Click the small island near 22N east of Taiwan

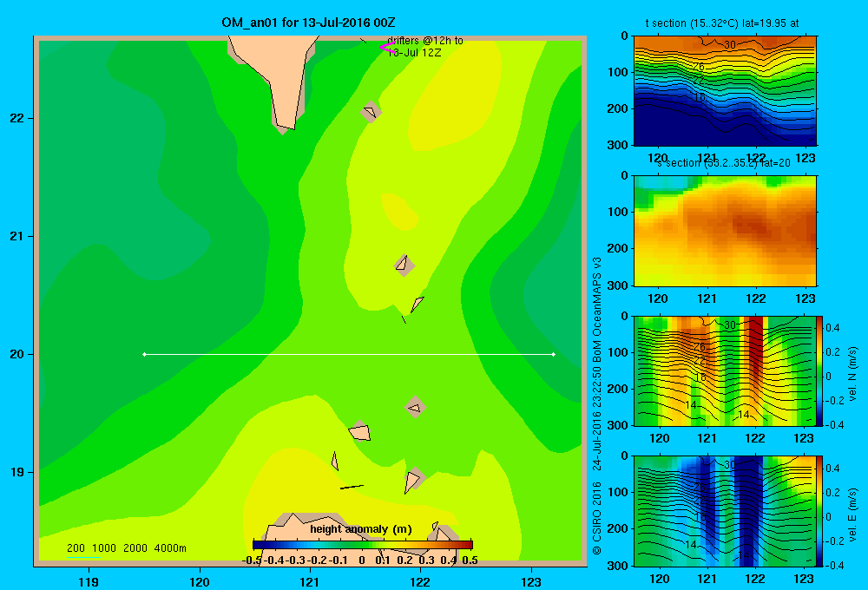point(371,111)
